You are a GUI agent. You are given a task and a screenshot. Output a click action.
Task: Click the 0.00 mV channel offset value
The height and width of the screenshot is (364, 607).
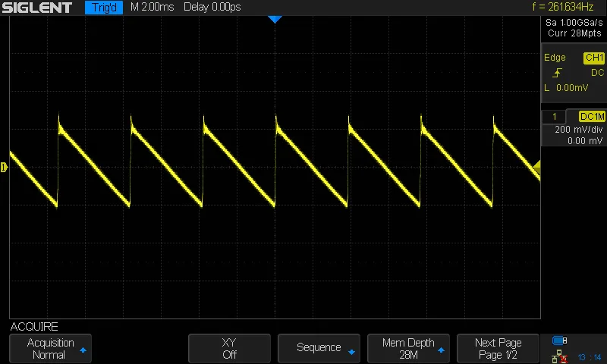[x=584, y=141]
